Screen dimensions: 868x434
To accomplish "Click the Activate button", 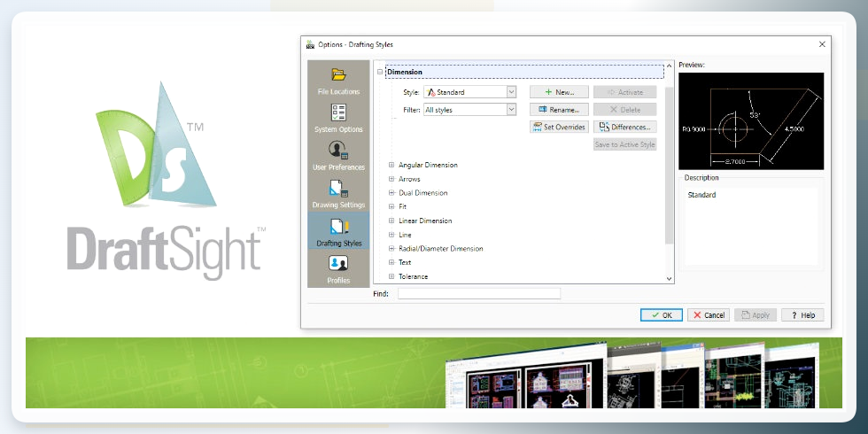I will pos(625,92).
